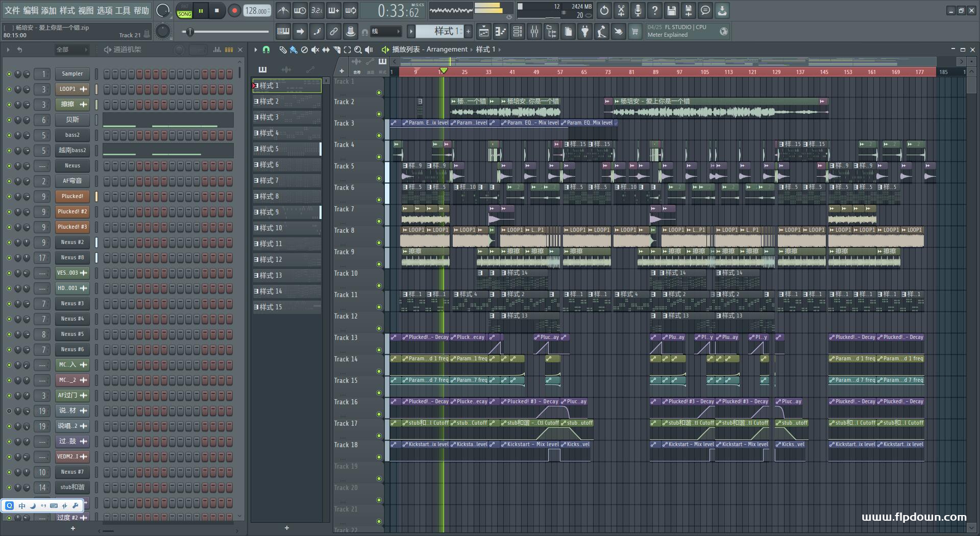Toggle the 3-2-1 countdown before recording
980x536 pixels.
point(316,10)
